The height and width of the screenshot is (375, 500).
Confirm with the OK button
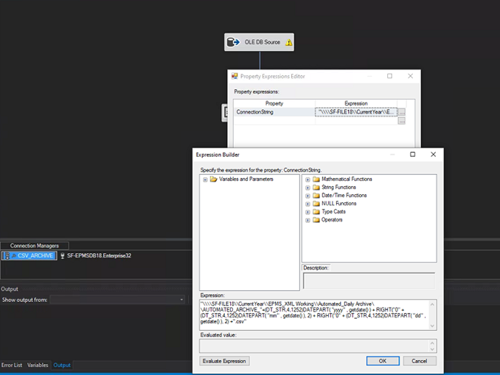click(383, 361)
